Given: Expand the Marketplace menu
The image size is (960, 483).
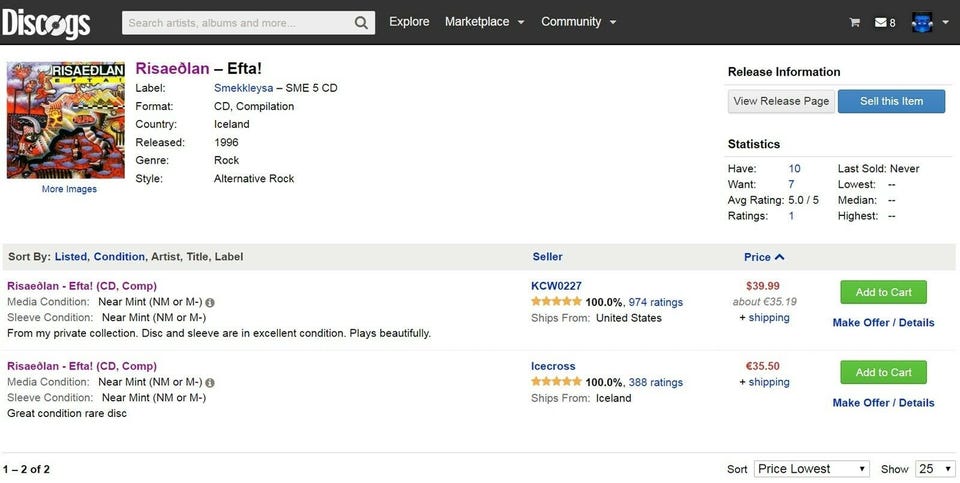Looking at the screenshot, I should point(484,22).
